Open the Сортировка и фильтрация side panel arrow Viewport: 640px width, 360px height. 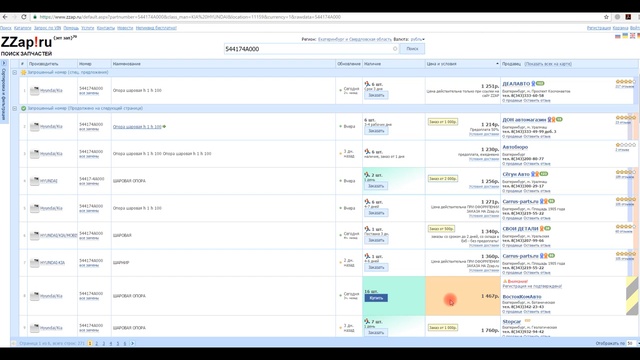point(4,63)
